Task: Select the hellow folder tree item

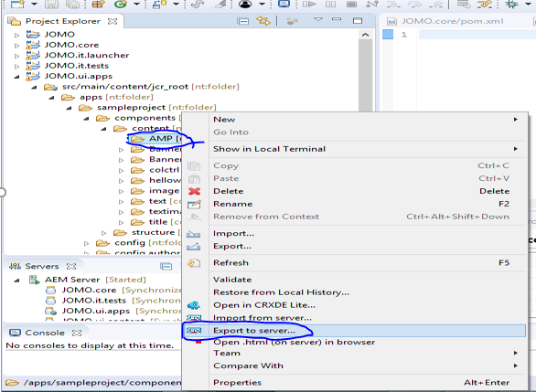Action: click(165, 180)
